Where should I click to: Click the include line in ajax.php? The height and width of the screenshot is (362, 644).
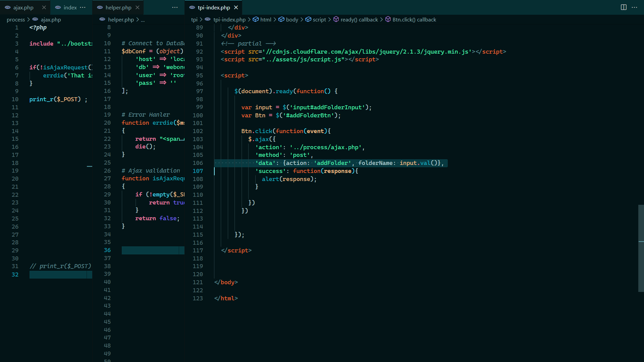tap(61, 44)
